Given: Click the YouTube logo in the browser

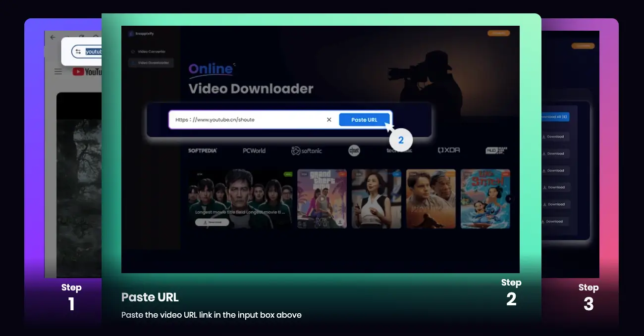Looking at the screenshot, I should click(x=87, y=72).
